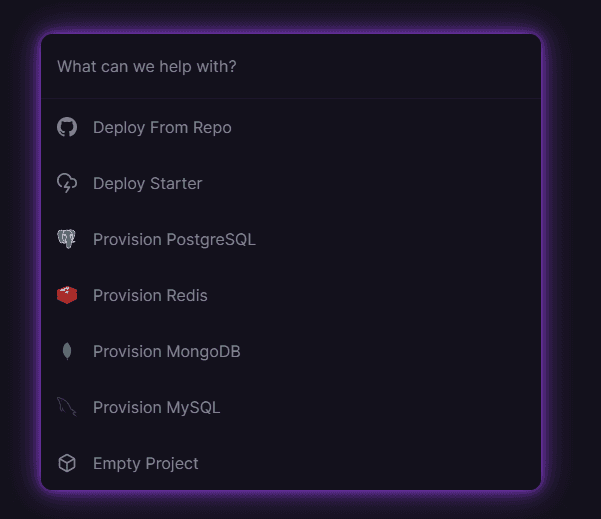Screen dimensions: 601x519
Task: Select Provision PostgreSQL
Action: pyautogui.click(x=290, y=239)
